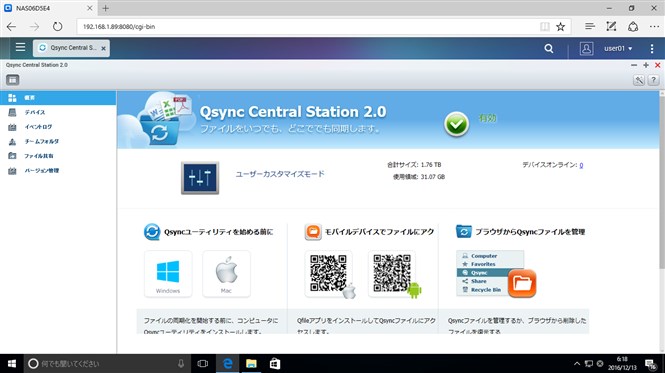Click the Cortana search box

click(107, 364)
